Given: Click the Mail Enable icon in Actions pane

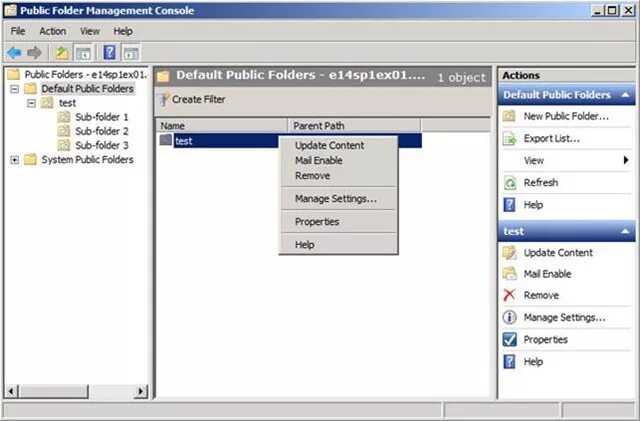Looking at the screenshot, I should click(509, 274).
